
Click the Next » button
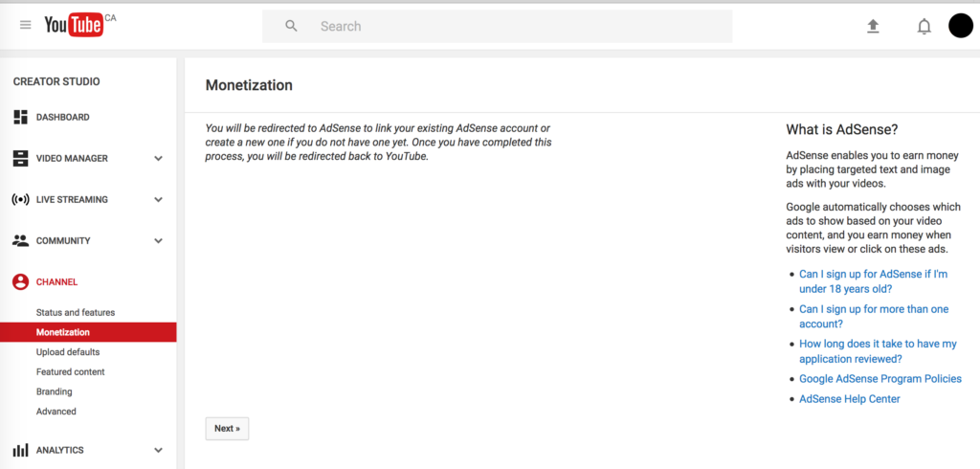(x=227, y=429)
